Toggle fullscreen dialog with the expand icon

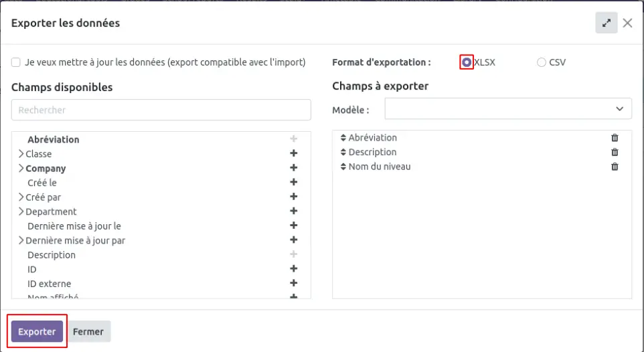pyautogui.click(x=606, y=23)
